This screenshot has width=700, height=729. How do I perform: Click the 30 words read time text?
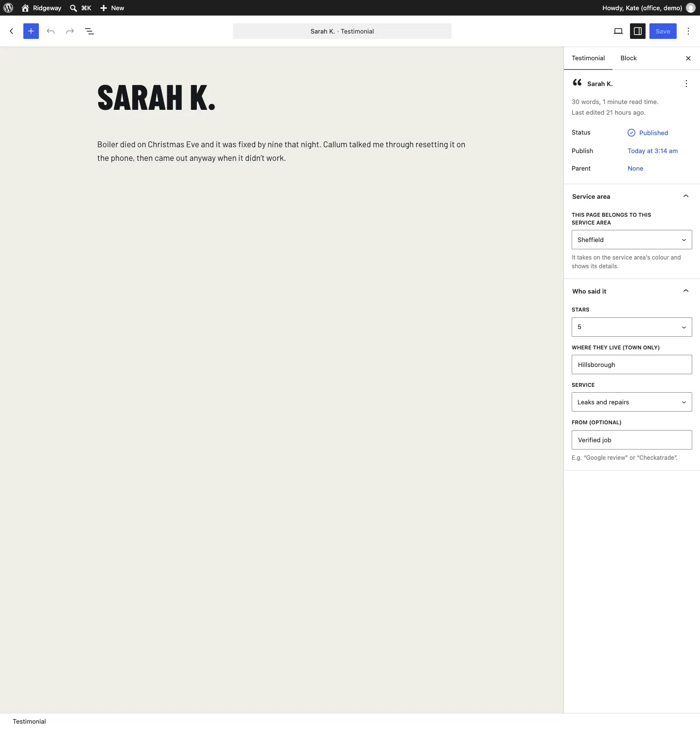tap(615, 102)
